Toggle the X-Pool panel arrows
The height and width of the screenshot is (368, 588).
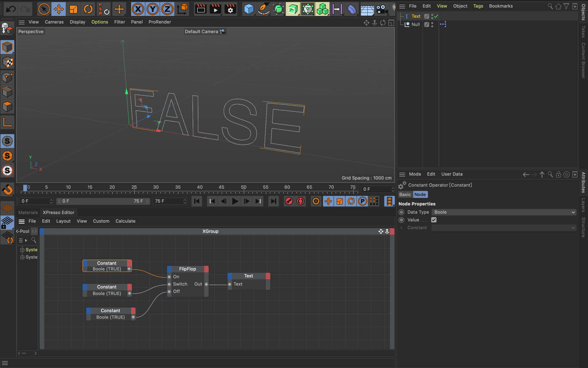(x=34, y=231)
